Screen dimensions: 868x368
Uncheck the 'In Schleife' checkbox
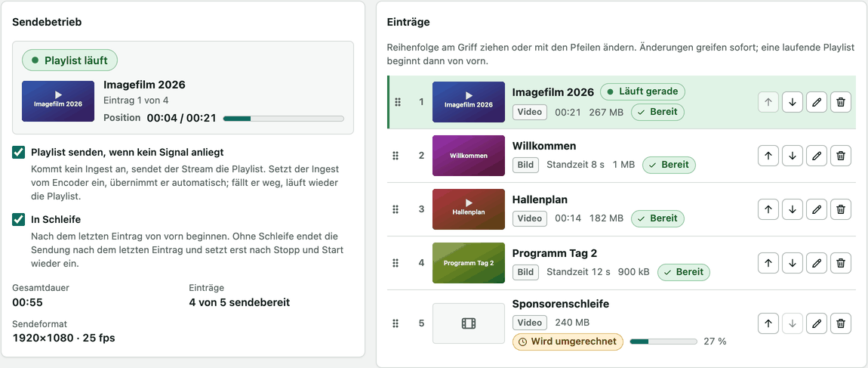pyautogui.click(x=18, y=219)
